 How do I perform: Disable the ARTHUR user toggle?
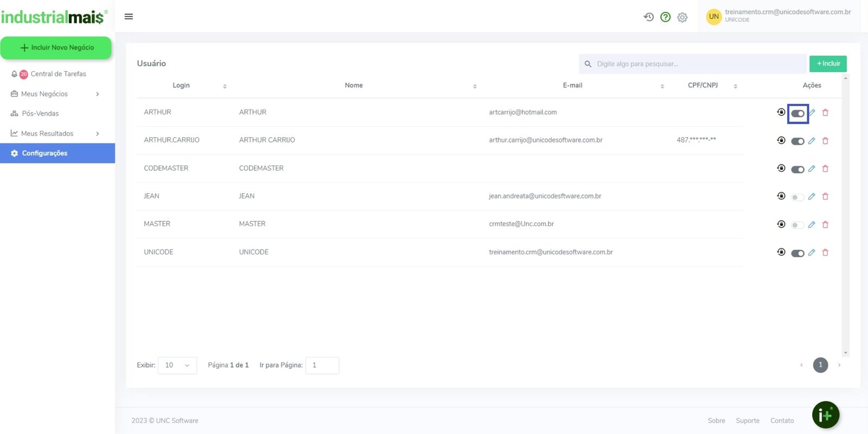point(797,113)
